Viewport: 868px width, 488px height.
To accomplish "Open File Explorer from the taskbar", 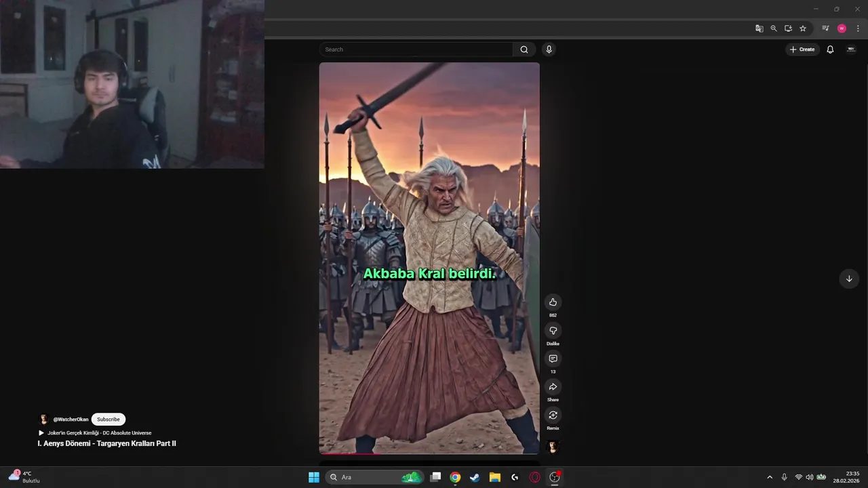I will (x=495, y=477).
